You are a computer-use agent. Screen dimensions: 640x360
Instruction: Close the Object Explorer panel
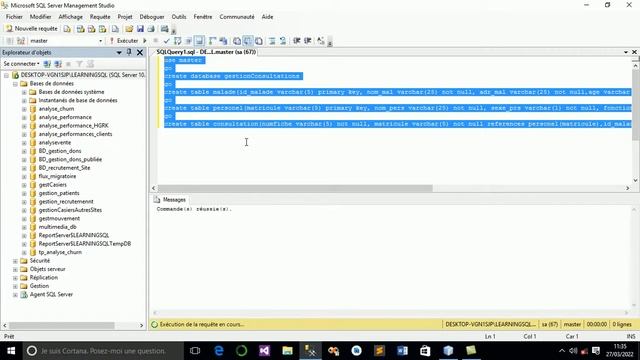point(140,52)
